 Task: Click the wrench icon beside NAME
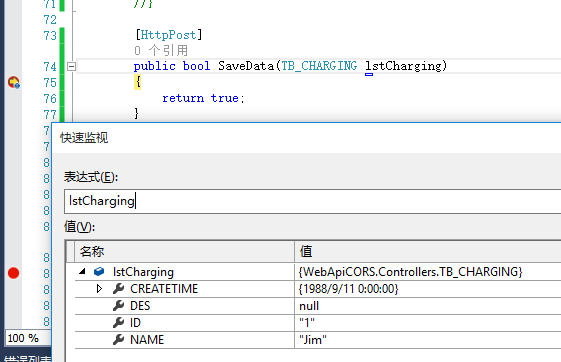tap(118, 339)
